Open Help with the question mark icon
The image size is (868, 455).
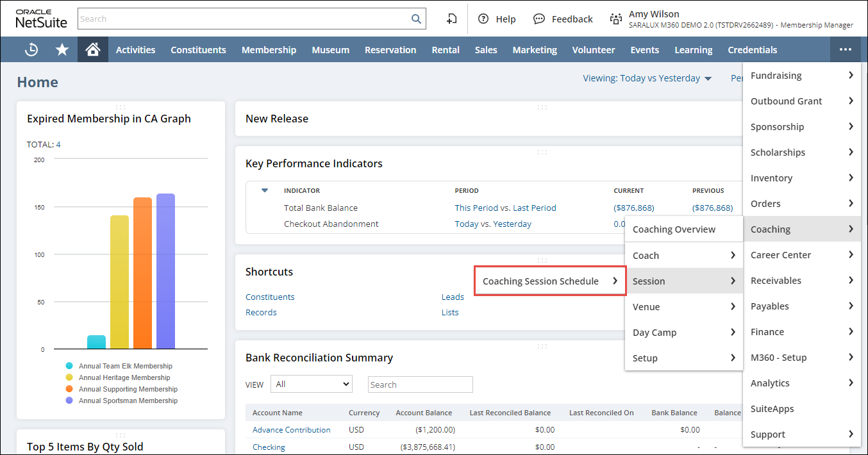point(483,19)
